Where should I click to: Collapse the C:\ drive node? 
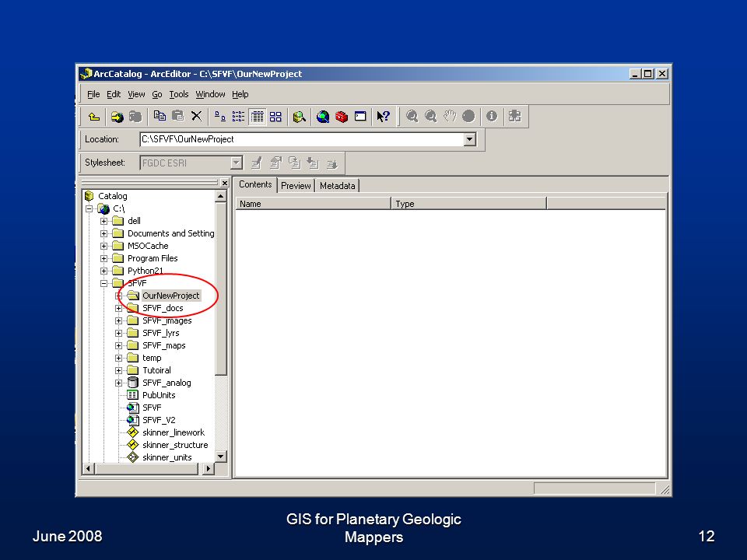pyautogui.click(x=89, y=208)
